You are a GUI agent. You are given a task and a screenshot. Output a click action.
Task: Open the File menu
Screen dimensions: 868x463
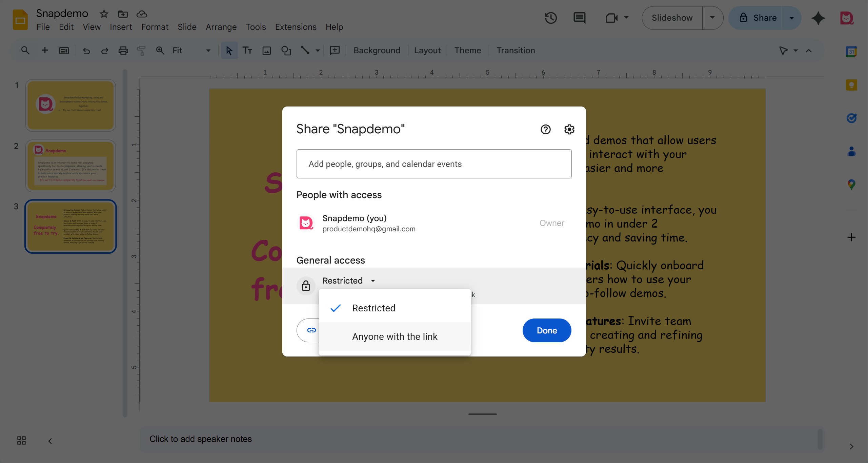point(43,27)
